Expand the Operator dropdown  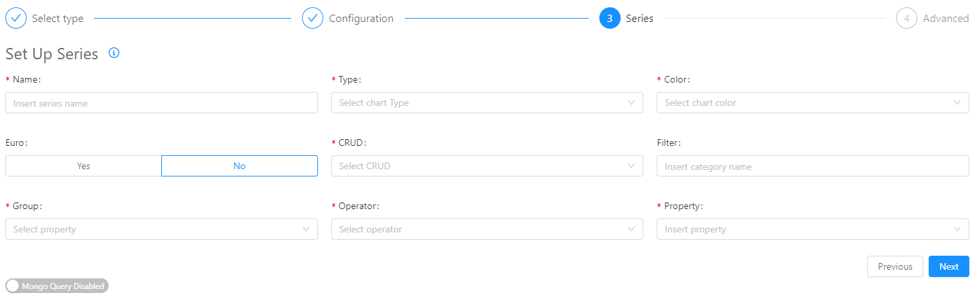[x=487, y=229]
